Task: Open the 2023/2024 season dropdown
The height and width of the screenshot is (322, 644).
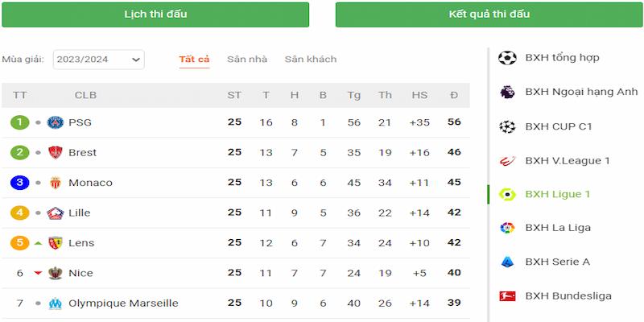Action: point(98,59)
